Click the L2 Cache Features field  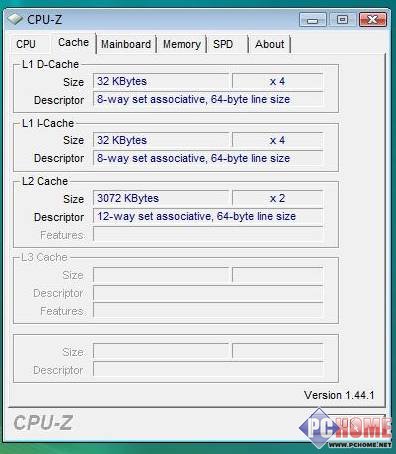pos(208,234)
